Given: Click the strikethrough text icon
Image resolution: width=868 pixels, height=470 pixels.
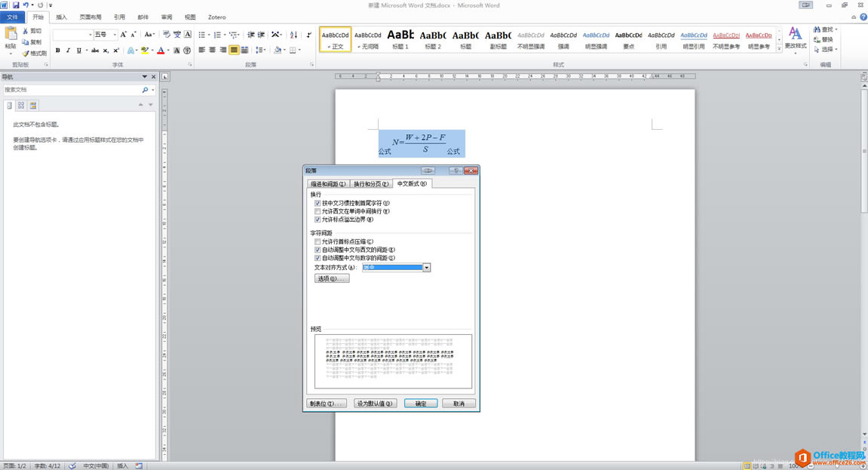Looking at the screenshot, I should 95,51.
